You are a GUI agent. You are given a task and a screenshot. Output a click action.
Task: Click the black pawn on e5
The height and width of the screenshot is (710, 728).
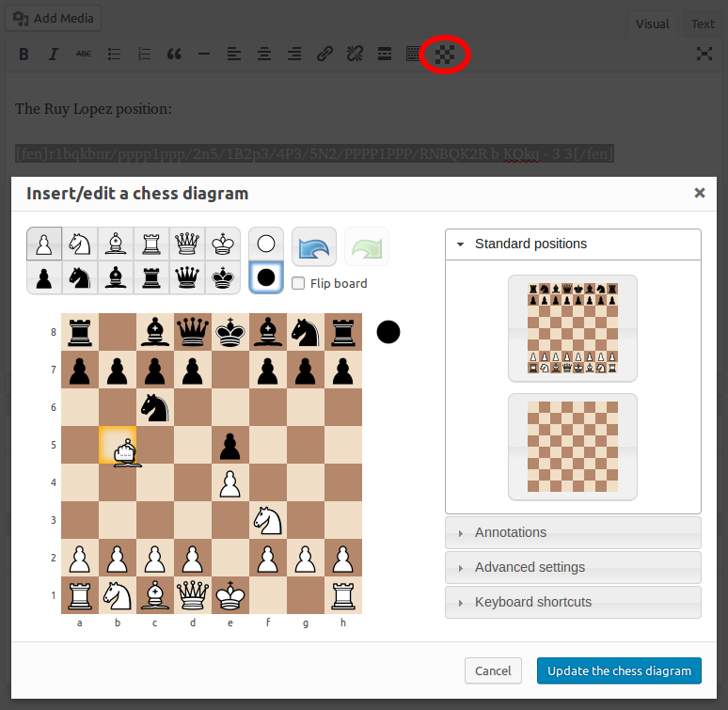coord(230,445)
